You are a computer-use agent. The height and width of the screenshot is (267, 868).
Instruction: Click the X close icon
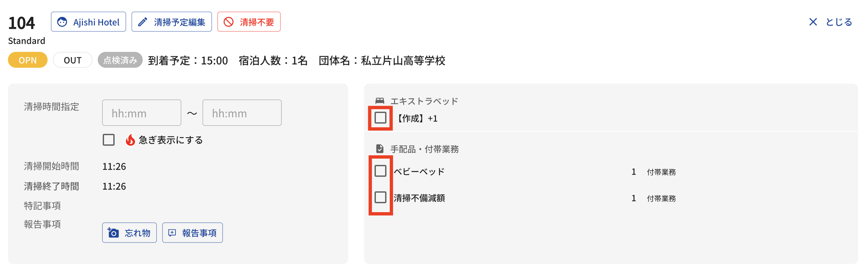(813, 22)
